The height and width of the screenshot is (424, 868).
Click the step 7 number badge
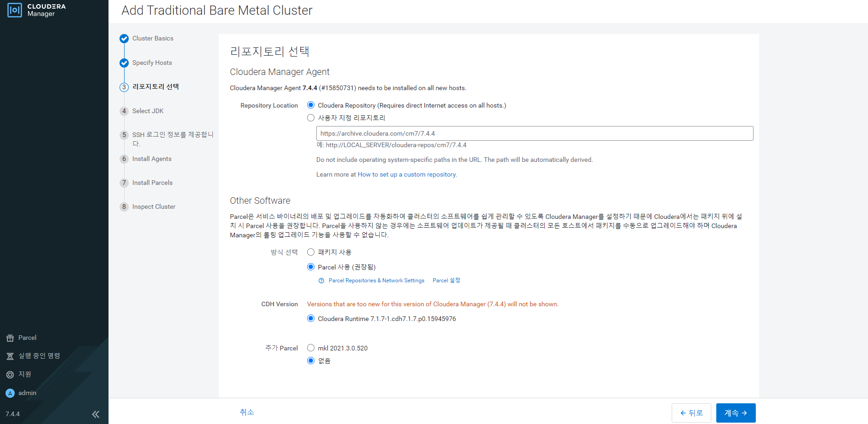(x=124, y=183)
